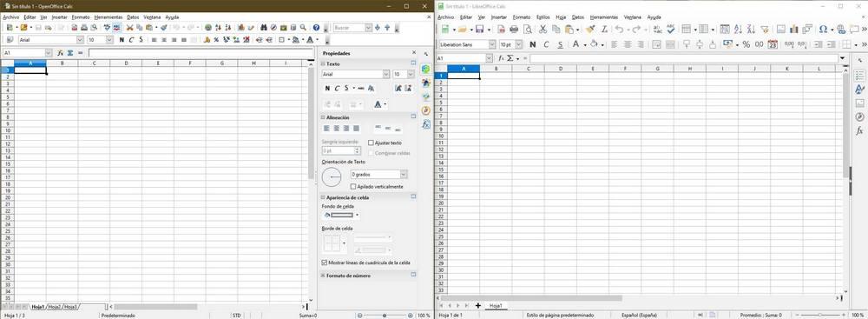Screen dimensions: 868x319
Task: Open the Navigator compass icon in LibreOffice sidebar
Action: (x=859, y=117)
